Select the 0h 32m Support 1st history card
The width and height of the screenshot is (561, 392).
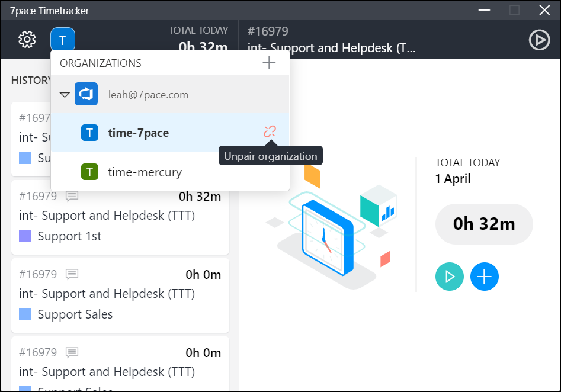pos(120,217)
